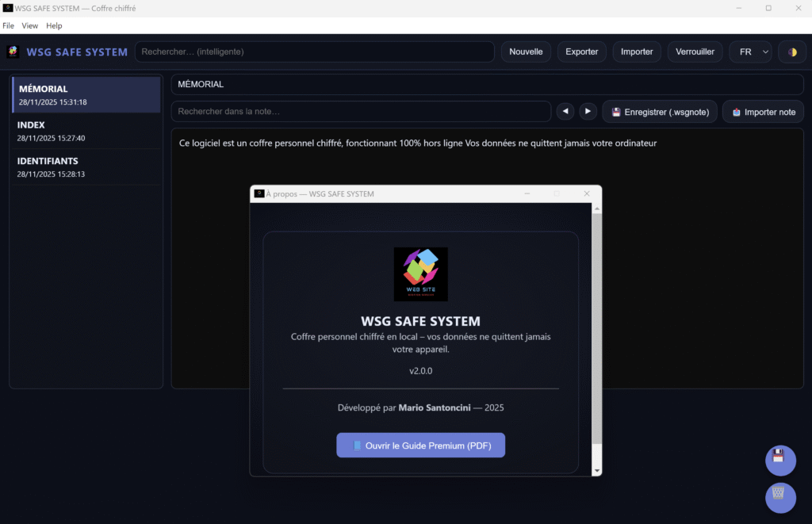Click the app icon in the title bar
The width and height of the screenshot is (812, 524).
[x=8, y=8]
